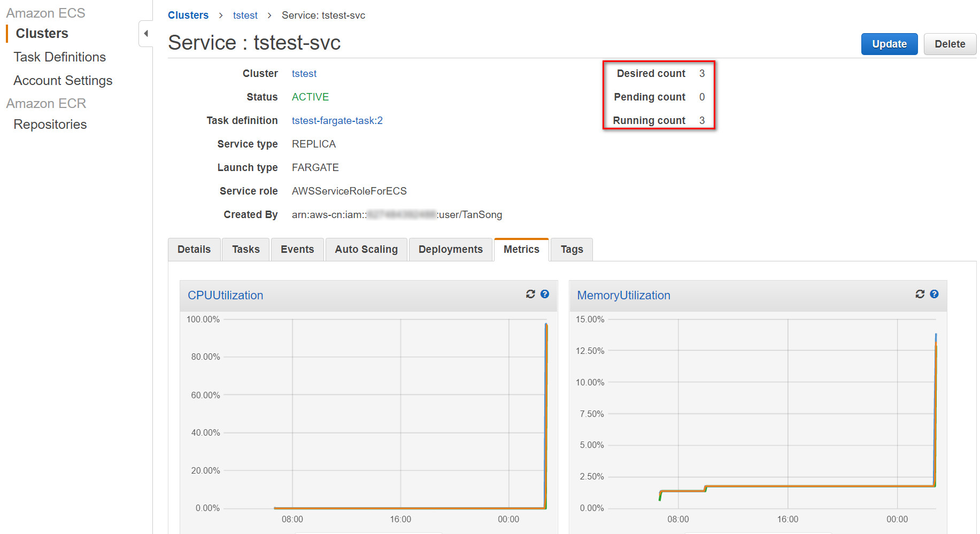This screenshot has width=980, height=534.
Task: Click the REPLICA service type value
Action: click(314, 144)
